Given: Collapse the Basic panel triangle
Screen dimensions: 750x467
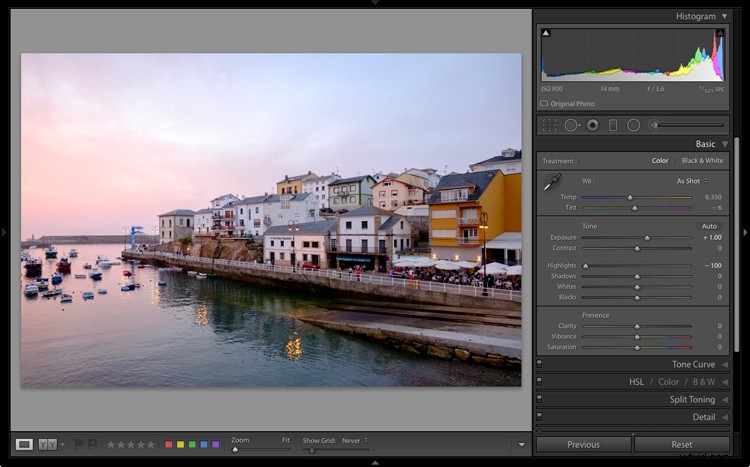Looking at the screenshot, I should point(725,144).
